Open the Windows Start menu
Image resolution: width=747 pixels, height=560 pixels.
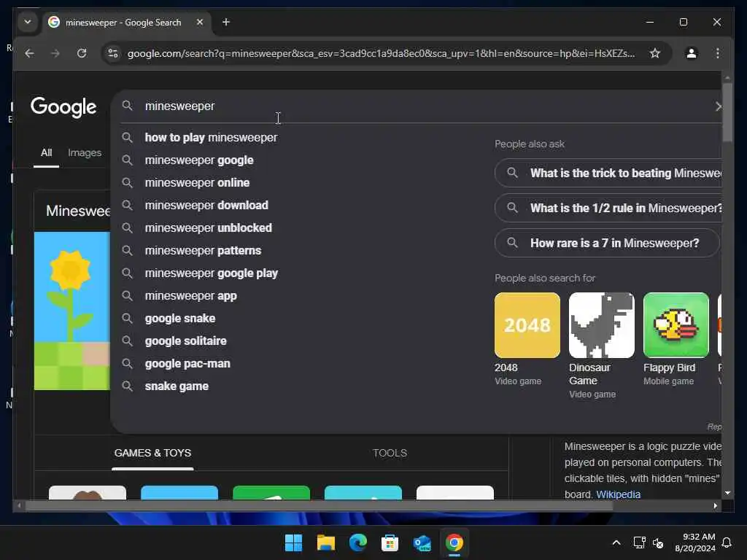pos(293,542)
